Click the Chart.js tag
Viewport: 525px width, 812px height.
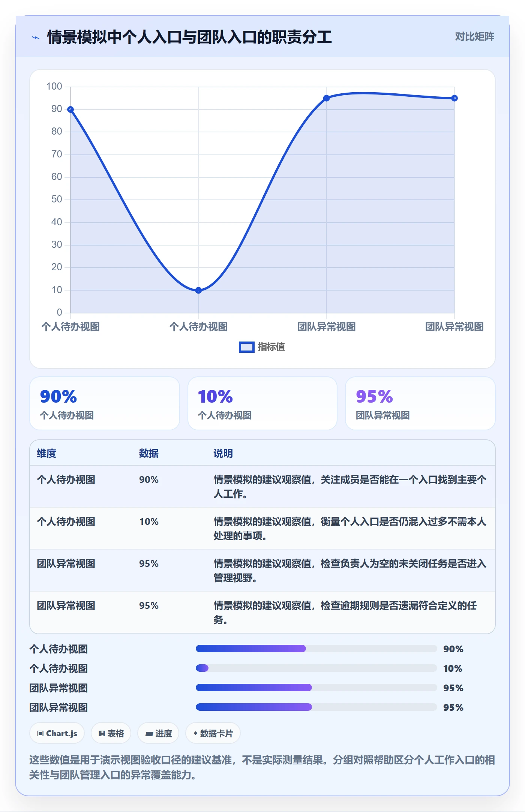(x=57, y=733)
